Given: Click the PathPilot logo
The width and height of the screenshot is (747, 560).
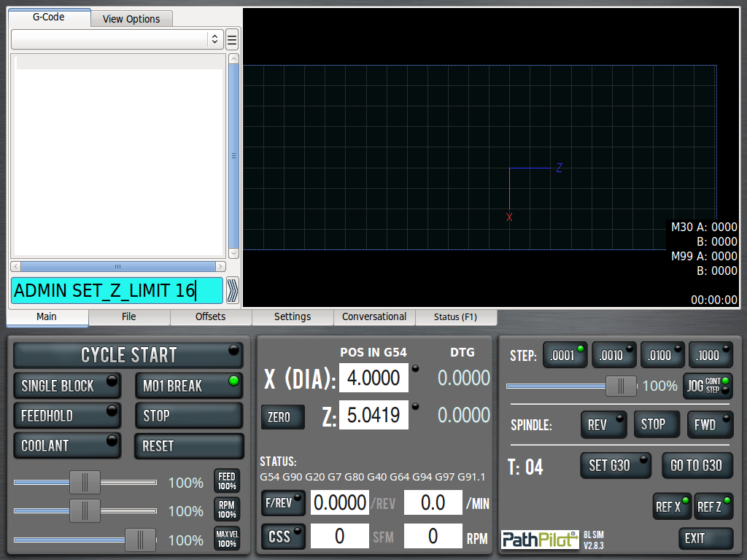Looking at the screenshot, I should [x=540, y=540].
